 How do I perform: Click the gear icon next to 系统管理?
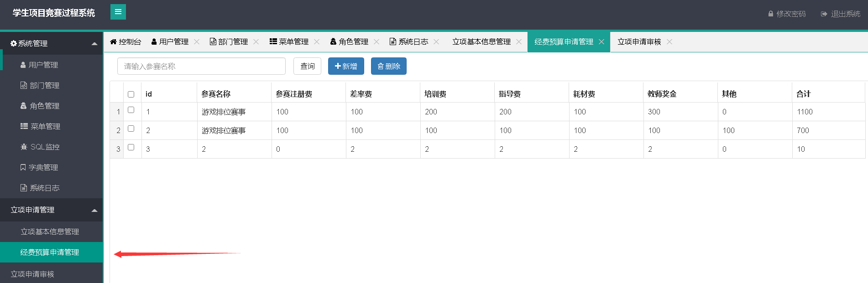click(x=14, y=43)
